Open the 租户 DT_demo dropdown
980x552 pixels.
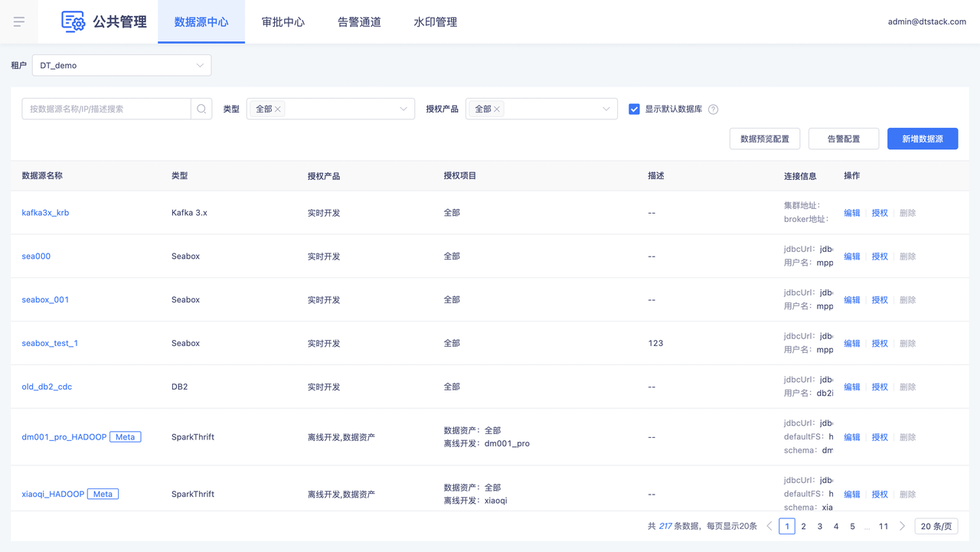click(122, 65)
